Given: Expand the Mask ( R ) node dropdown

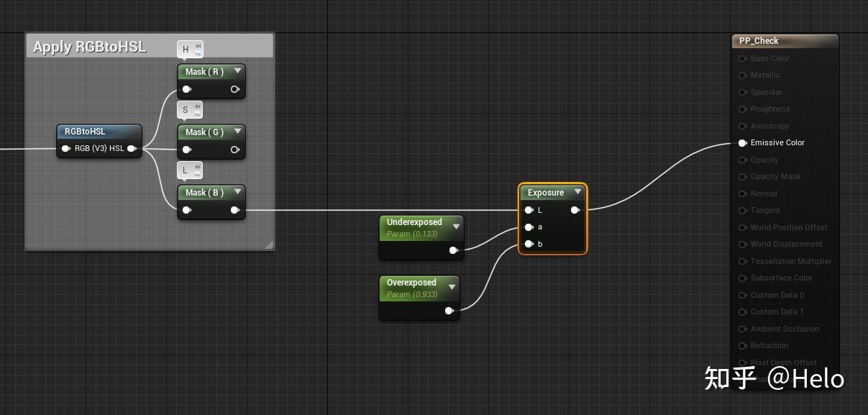Looking at the screenshot, I should 237,71.
